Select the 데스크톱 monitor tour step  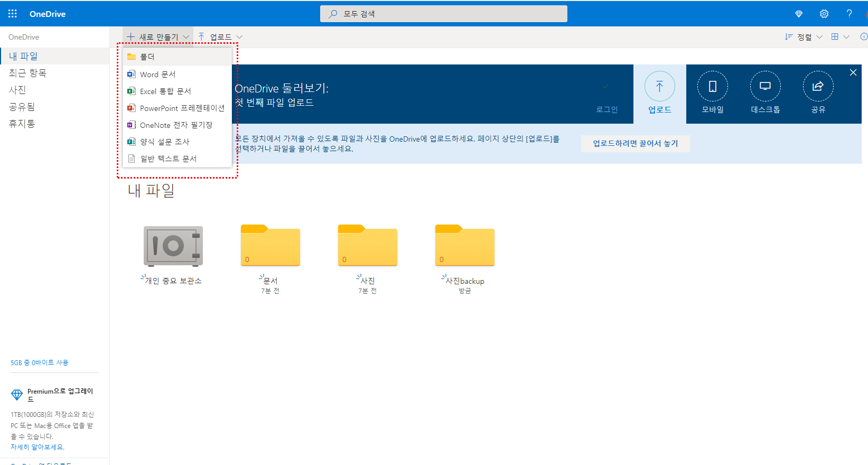click(766, 94)
